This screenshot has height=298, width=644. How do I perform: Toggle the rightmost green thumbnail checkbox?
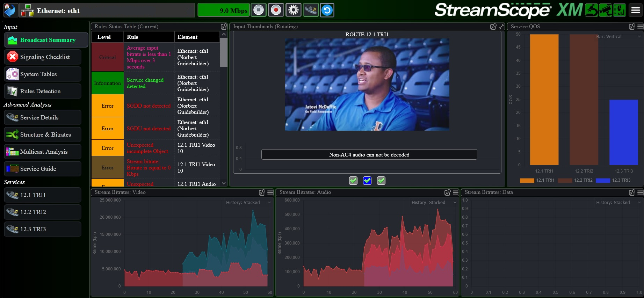click(381, 181)
